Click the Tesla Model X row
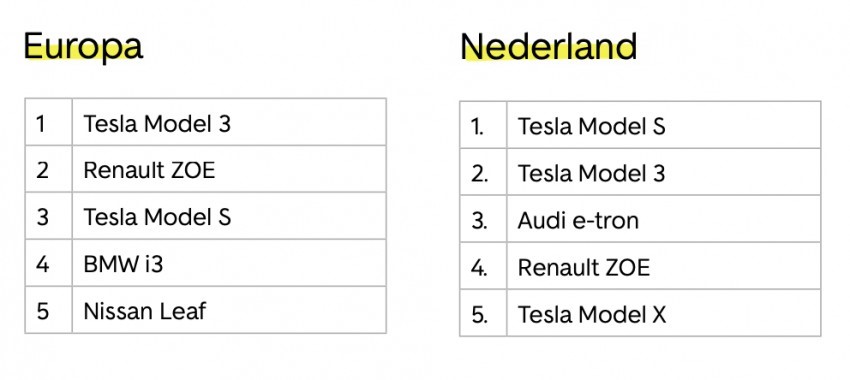The image size is (850, 380). pos(640,313)
